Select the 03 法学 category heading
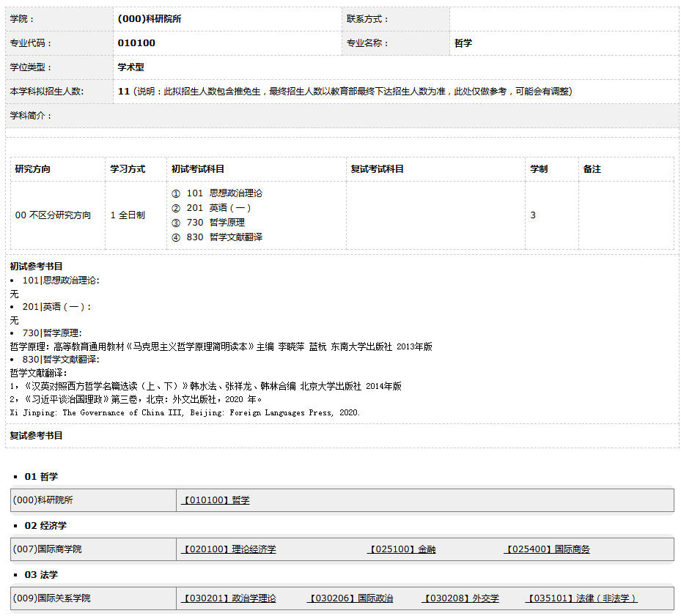 click(x=40, y=575)
